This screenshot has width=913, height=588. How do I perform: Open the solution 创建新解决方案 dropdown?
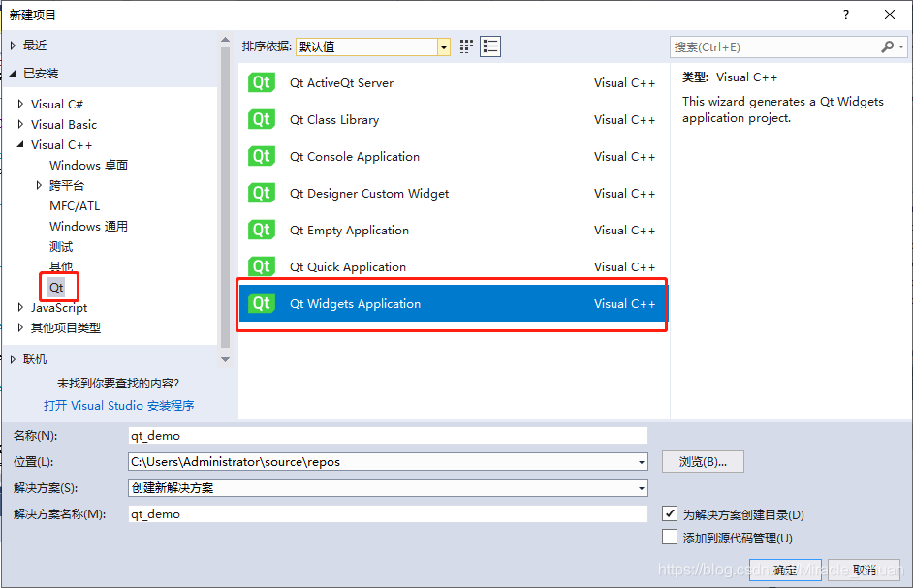[x=641, y=488]
